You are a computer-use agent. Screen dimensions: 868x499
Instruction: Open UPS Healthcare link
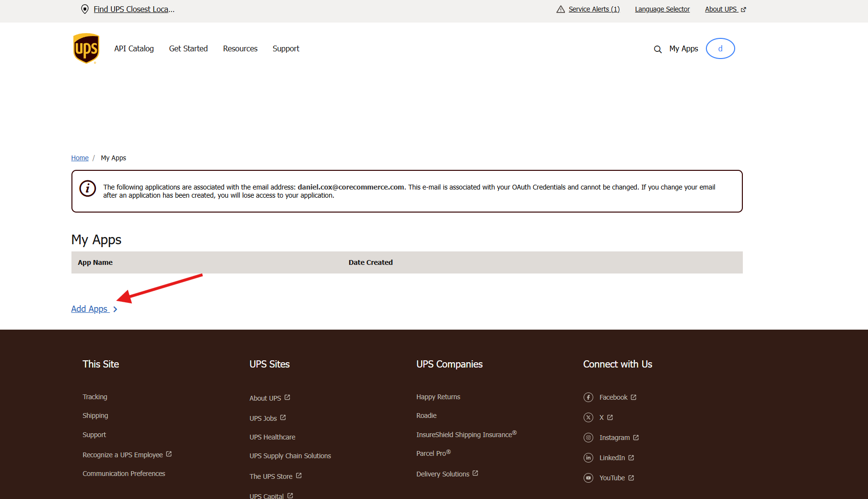coord(272,437)
